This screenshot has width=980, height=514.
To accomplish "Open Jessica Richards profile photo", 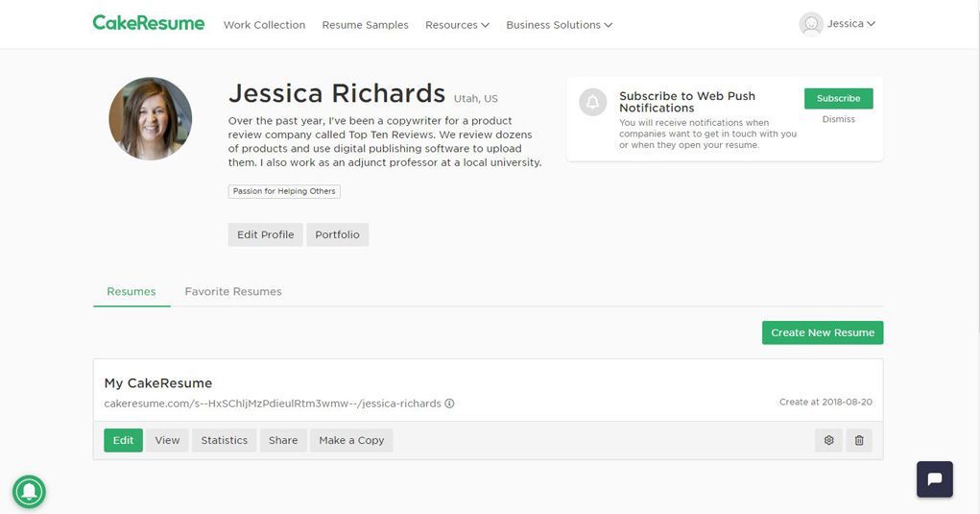I will 151,118.
